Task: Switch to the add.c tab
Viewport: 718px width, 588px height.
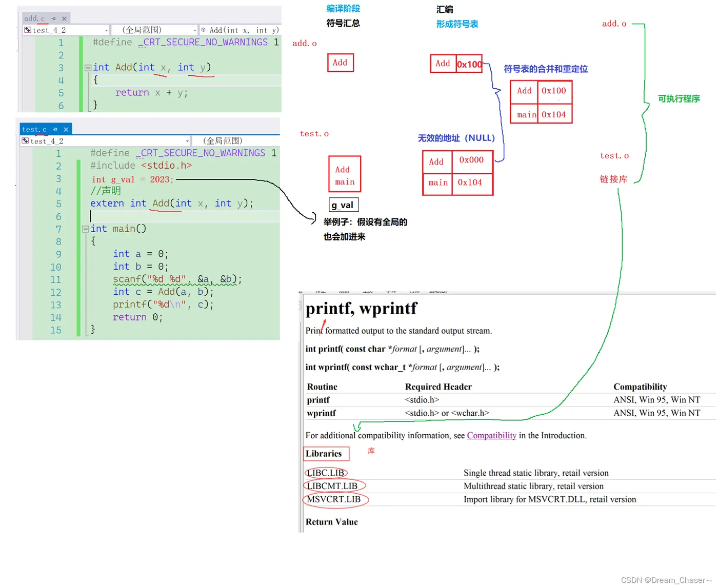Action: click(34, 18)
